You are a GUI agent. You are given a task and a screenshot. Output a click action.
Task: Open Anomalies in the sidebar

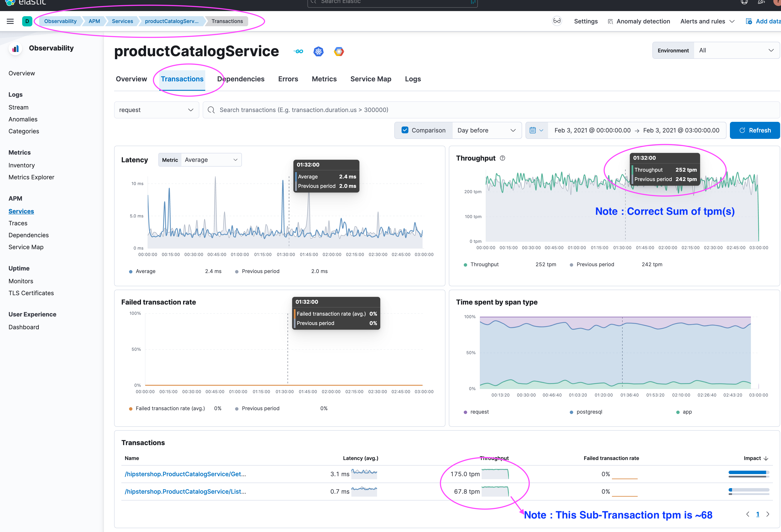[x=23, y=119]
